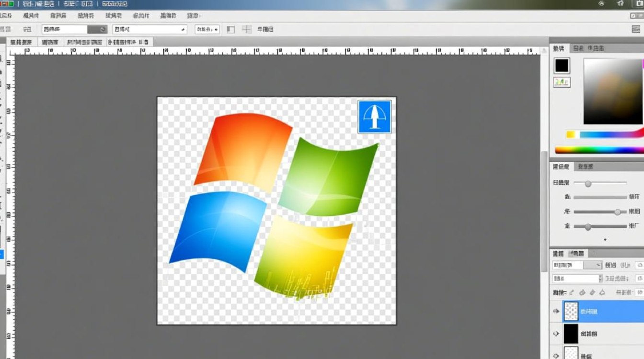
Task: Click the arrange documents icon in the options bar
Action: (230, 29)
